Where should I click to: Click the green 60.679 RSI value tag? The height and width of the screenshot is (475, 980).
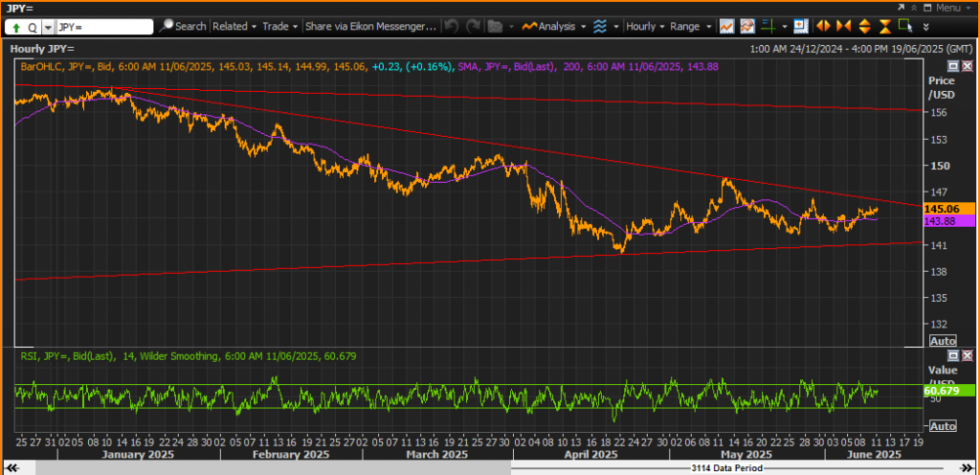click(948, 391)
